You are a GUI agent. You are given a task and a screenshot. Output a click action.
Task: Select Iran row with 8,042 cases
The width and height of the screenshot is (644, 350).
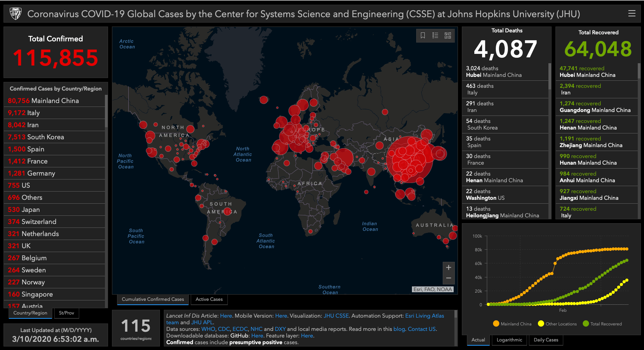coord(54,125)
